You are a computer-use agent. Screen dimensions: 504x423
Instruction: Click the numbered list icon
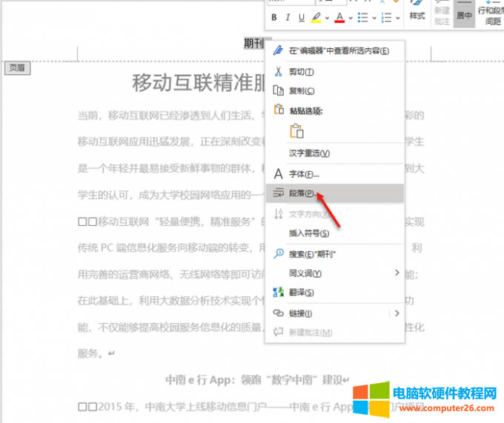tap(386, 17)
